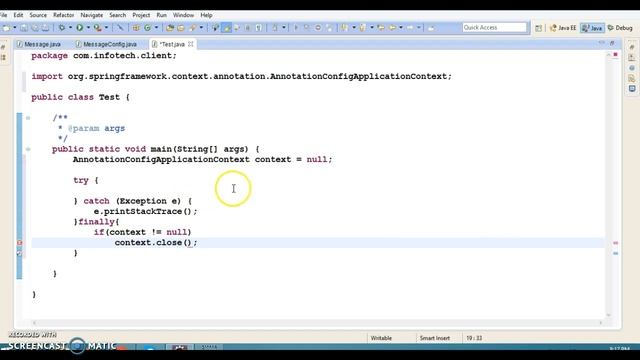Click the New Java Package icon
The image size is (640, 360).
pyautogui.click(x=136, y=28)
